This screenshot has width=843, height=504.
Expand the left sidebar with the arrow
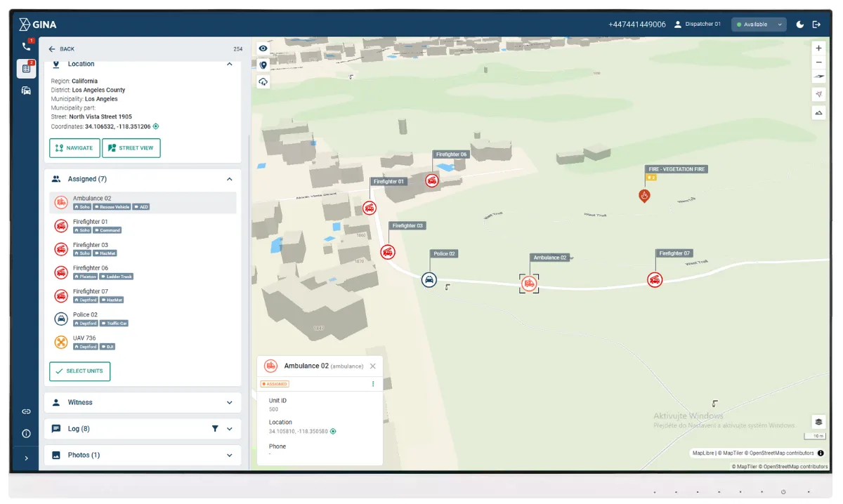click(26, 458)
